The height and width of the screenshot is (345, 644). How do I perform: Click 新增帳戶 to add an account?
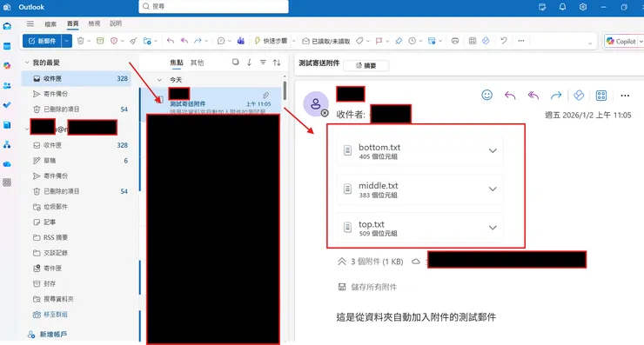tap(47, 335)
